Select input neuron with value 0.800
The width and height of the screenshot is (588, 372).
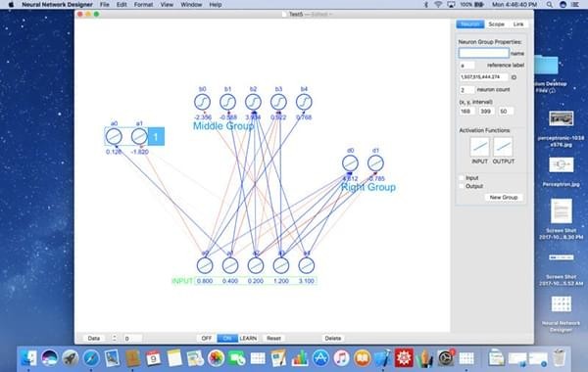coord(205,265)
